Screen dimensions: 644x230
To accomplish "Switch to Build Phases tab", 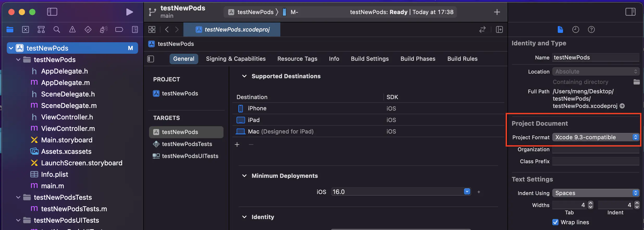I will [x=418, y=59].
